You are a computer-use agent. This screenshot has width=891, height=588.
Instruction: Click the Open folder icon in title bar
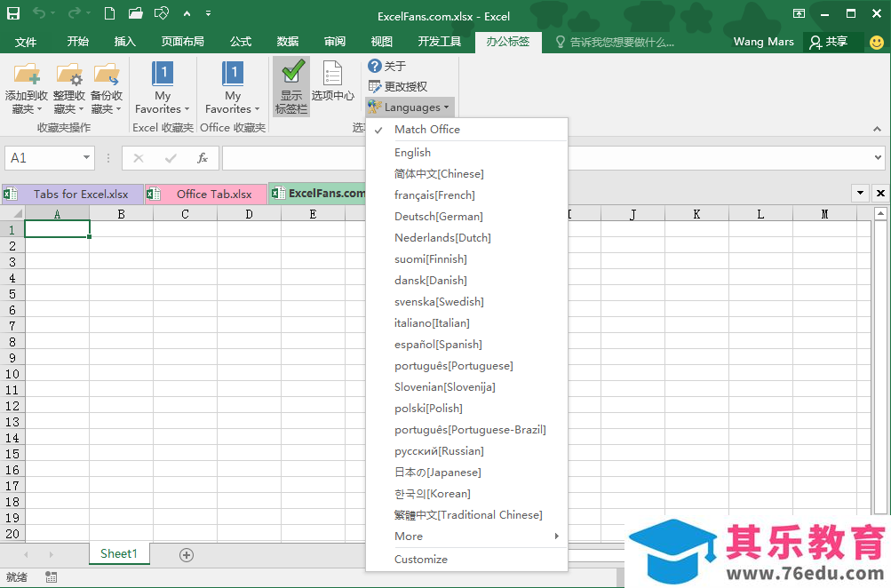(135, 13)
